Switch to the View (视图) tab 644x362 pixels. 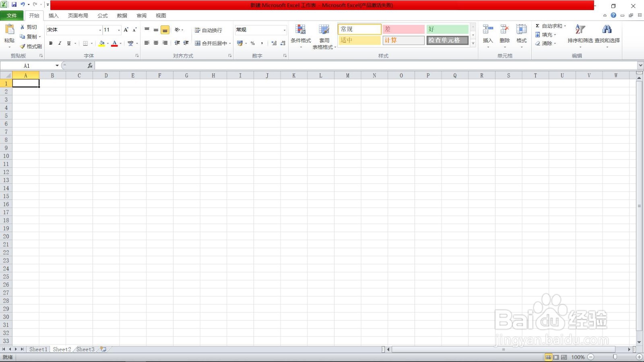pyautogui.click(x=161, y=16)
